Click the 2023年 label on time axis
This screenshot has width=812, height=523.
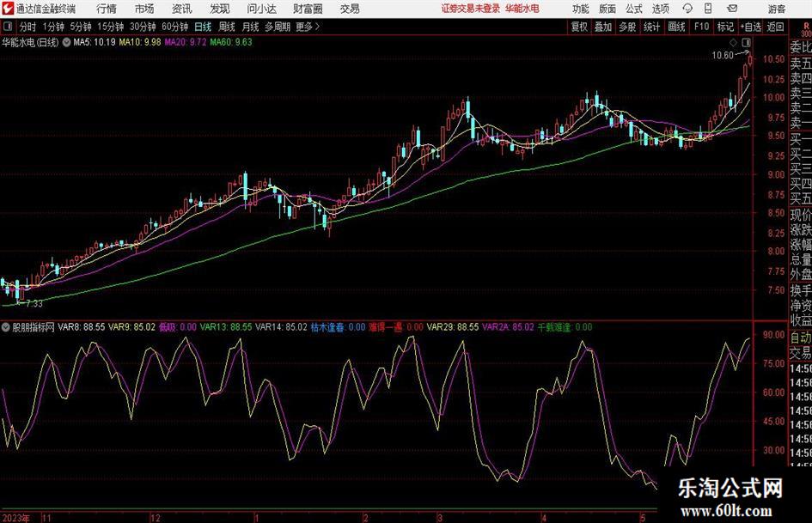click(15, 518)
